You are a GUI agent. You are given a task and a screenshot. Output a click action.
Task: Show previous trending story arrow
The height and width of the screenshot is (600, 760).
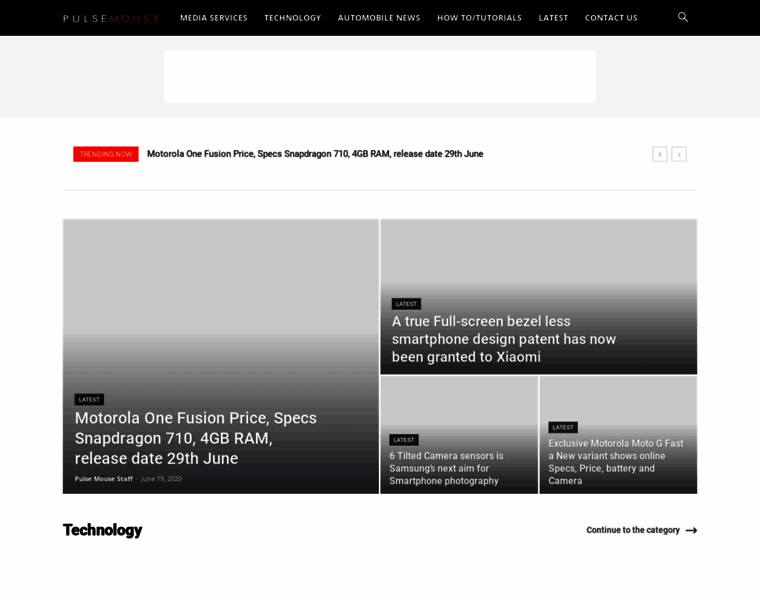[660, 154]
